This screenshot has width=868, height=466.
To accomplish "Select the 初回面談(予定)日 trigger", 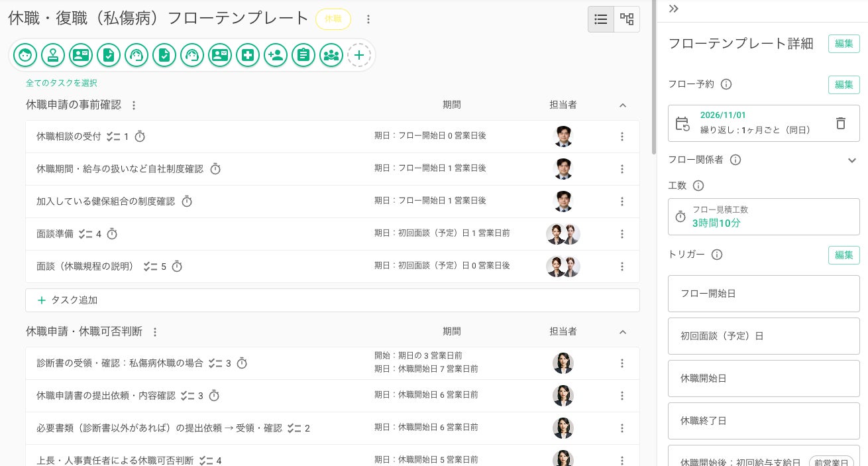I will tap(764, 336).
